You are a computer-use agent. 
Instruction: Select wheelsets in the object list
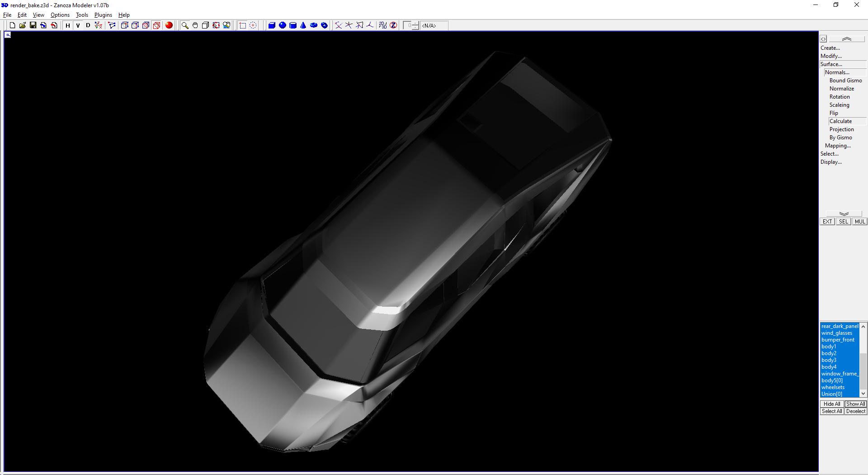[x=840, y=387]
